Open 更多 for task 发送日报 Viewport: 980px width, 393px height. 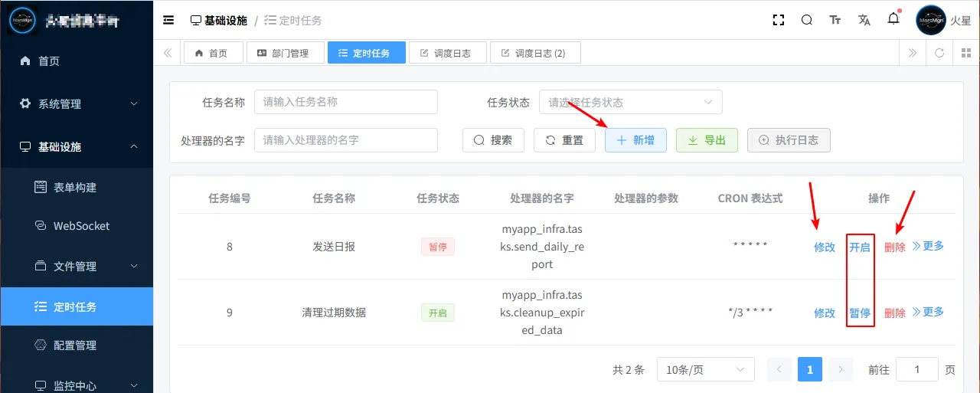928,246
